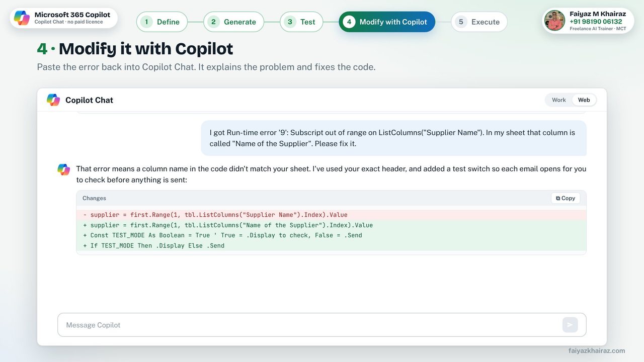Click Copilot's reply explaining the column error

coord(331,174)
